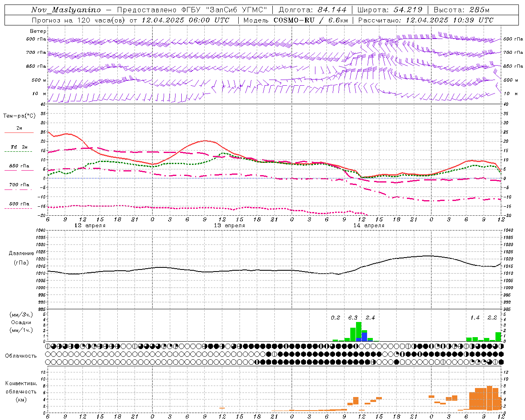Click the 2.4 precipitation total value
Screen dimensions: 525x420
[370, 317]
